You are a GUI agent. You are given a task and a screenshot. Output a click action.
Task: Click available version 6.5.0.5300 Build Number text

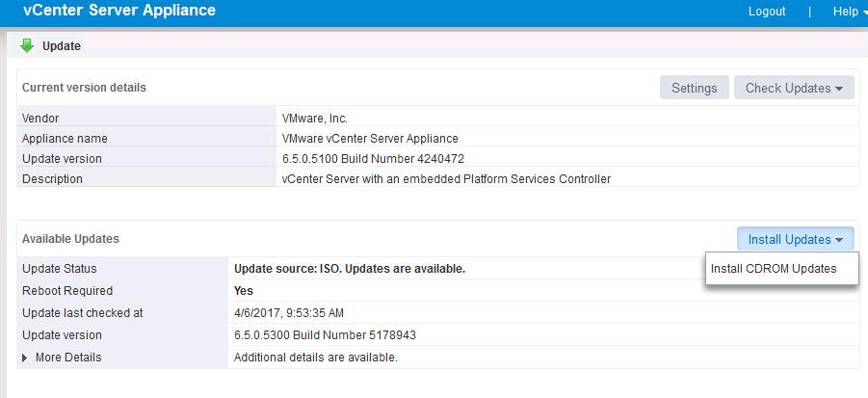(325, 335)
